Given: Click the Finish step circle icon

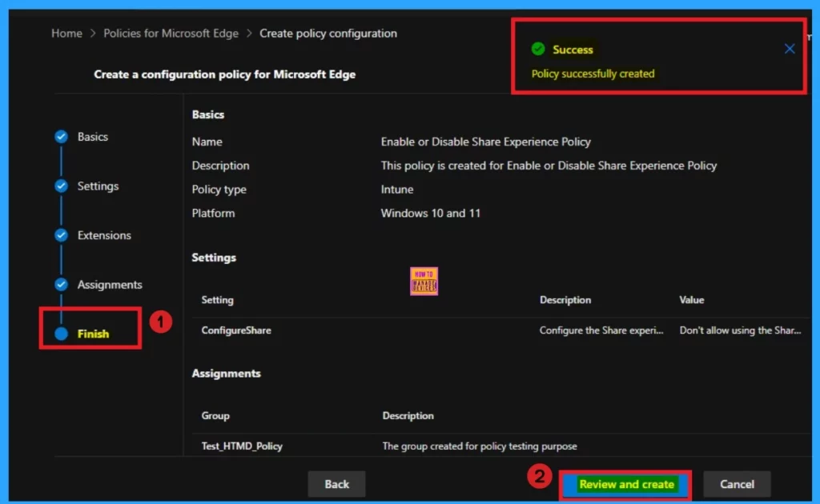Looking at the screenshot, I should (61, 334).
